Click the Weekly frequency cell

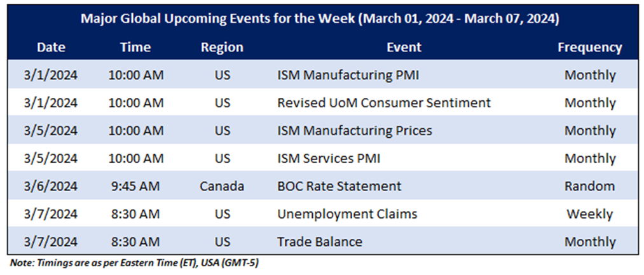tap(589, 214)
